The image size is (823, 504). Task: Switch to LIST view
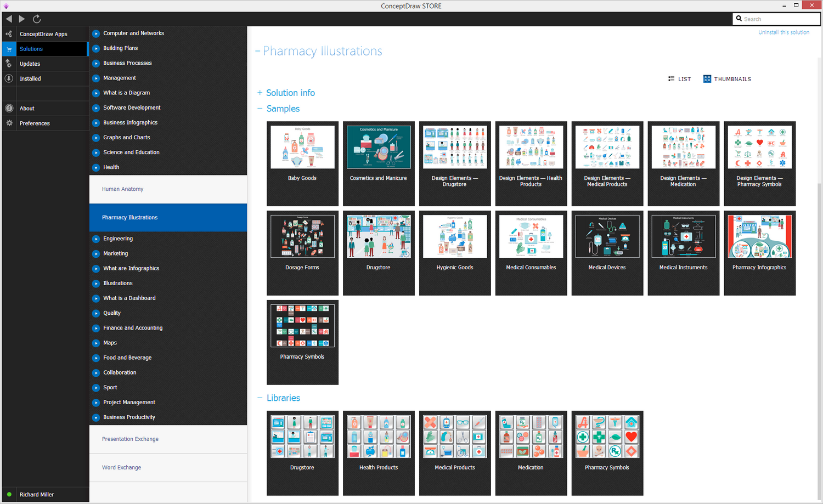tap(679, 79)
